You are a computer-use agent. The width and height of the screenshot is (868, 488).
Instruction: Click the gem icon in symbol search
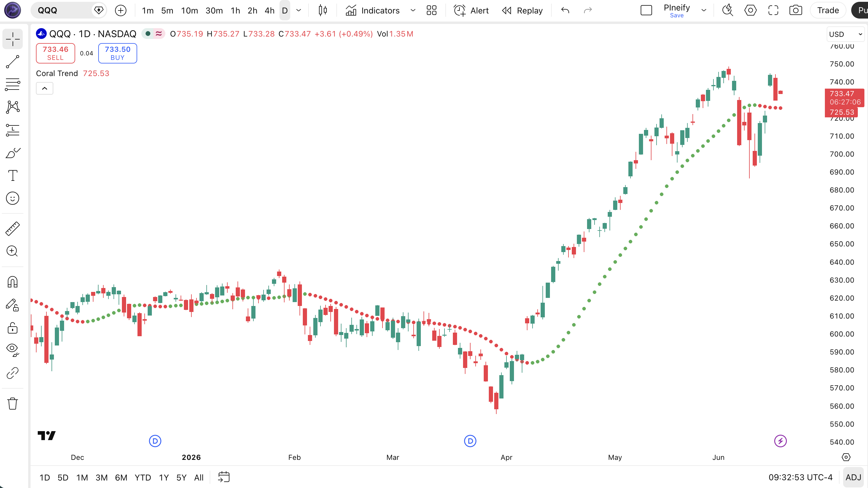click(x=99, y=10)
